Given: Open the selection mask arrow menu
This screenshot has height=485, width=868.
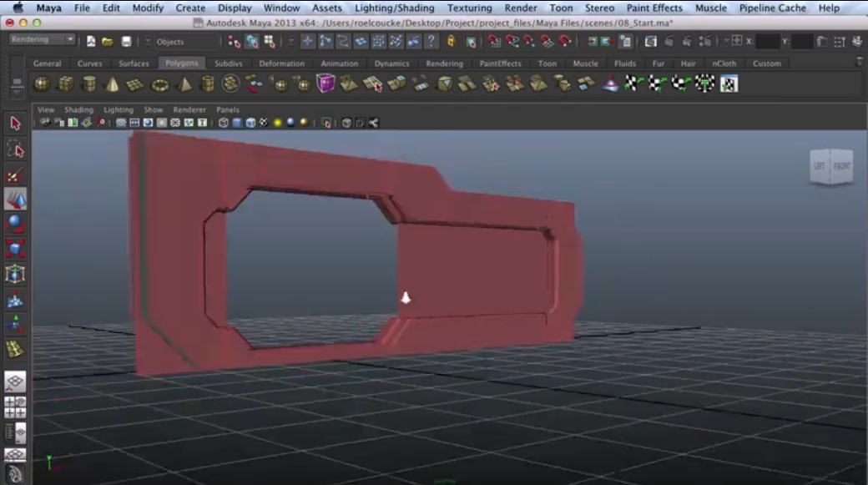Looking at the screenshot, I should pyautogui.click(x=292, y=42).
